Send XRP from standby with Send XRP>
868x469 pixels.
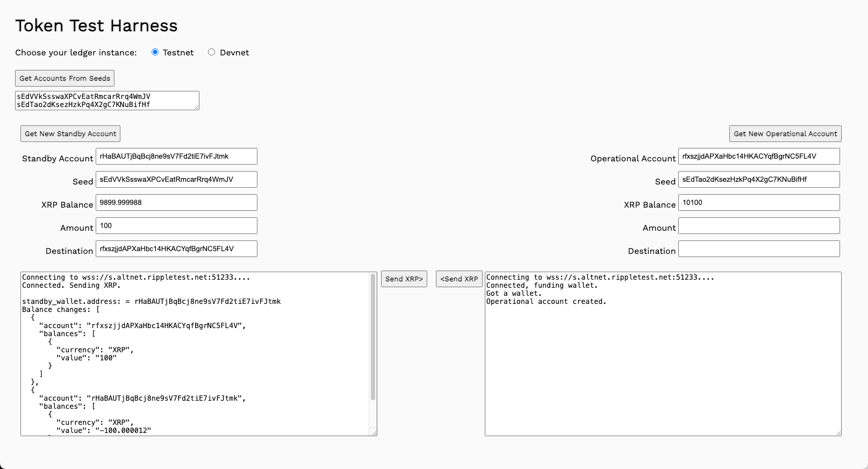404,279
